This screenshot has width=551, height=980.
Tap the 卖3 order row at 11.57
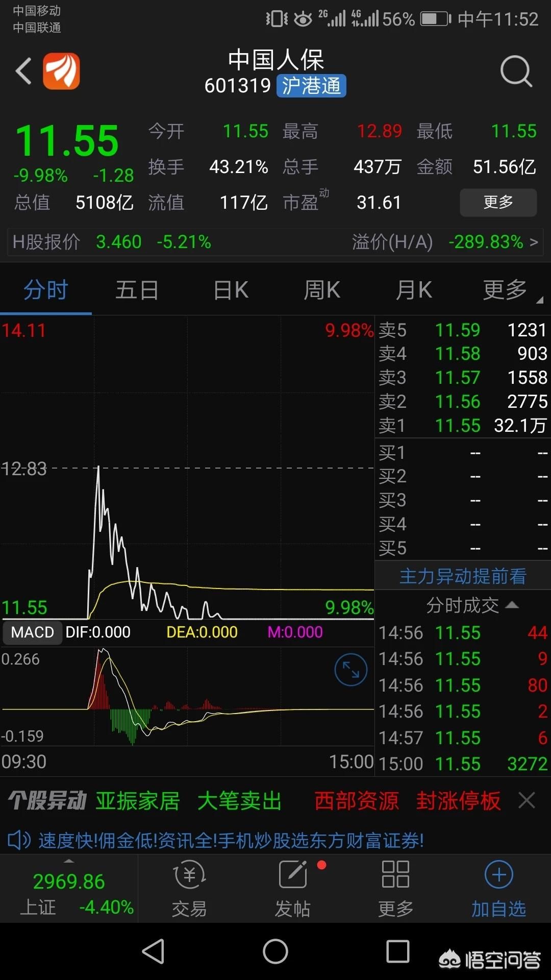tap(463, 377)
